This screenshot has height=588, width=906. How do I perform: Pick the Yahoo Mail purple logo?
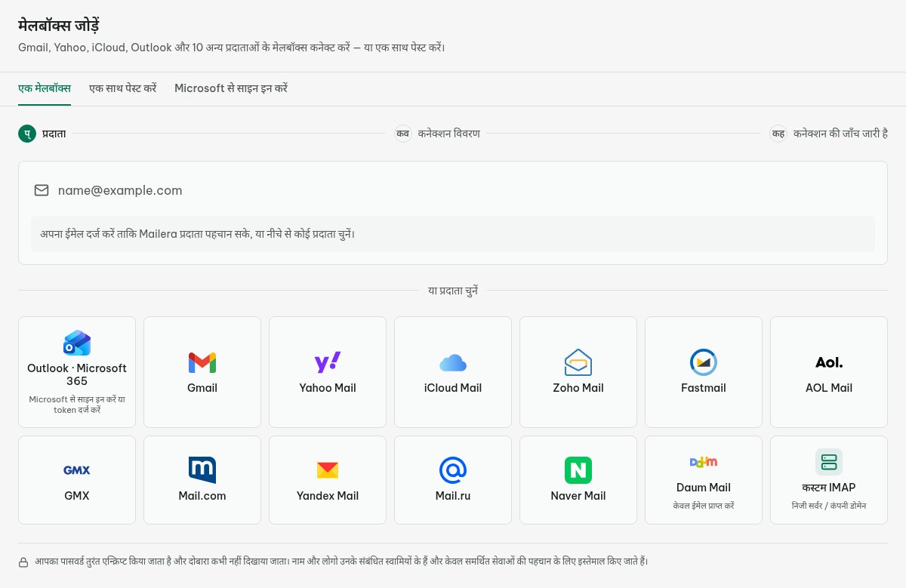[328, 362]
